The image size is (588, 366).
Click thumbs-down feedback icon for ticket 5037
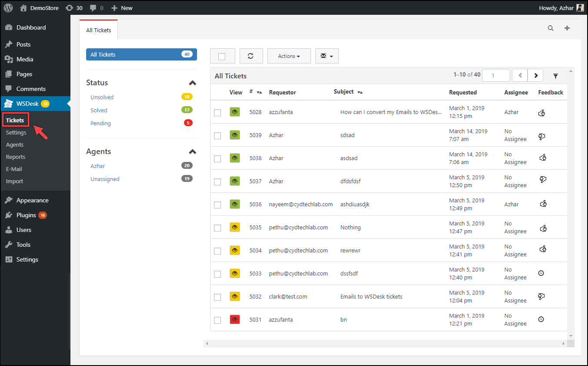tap(543, 179)
